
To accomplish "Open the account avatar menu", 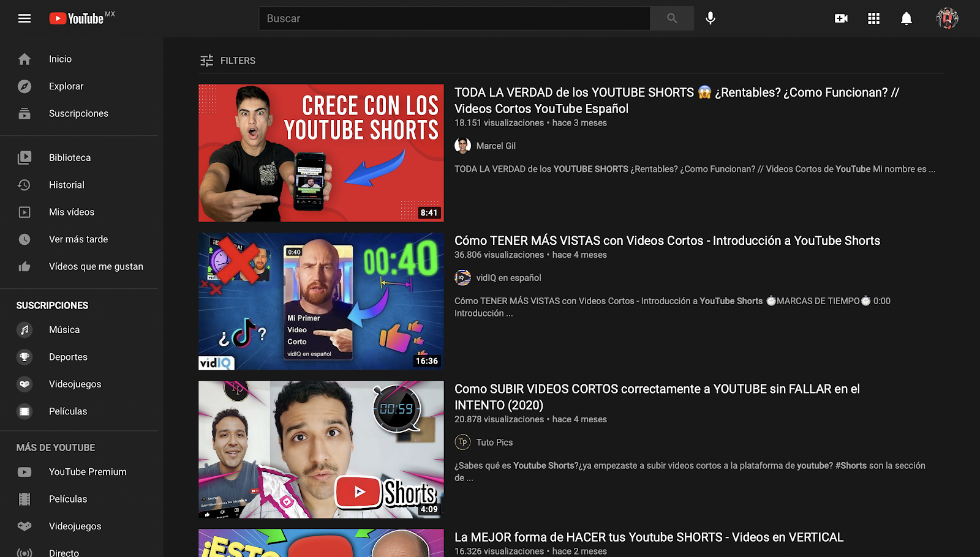I will (x=947, y=18).
